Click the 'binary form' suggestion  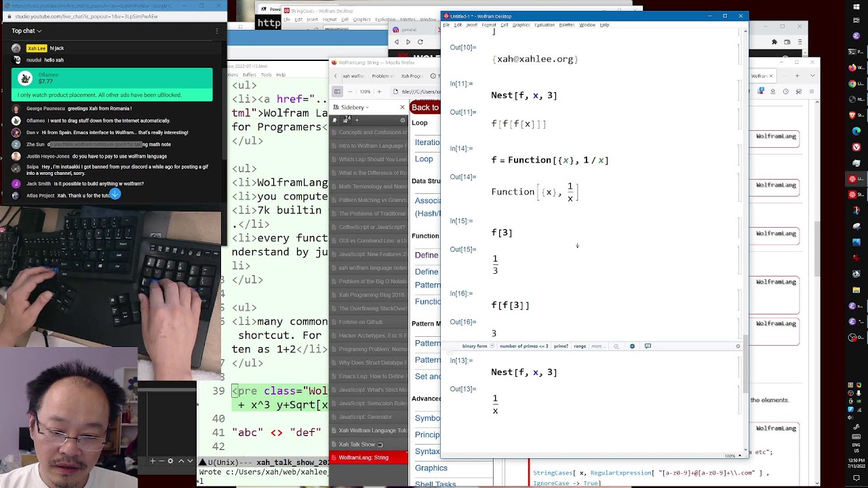coord(475,346)
